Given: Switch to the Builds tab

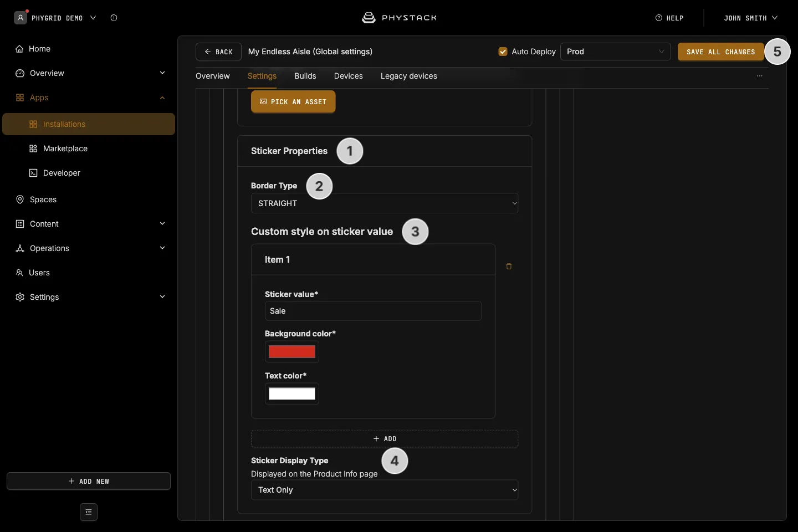Looking at the screenshot, I should pyautogui.click(x=305, y=76).
